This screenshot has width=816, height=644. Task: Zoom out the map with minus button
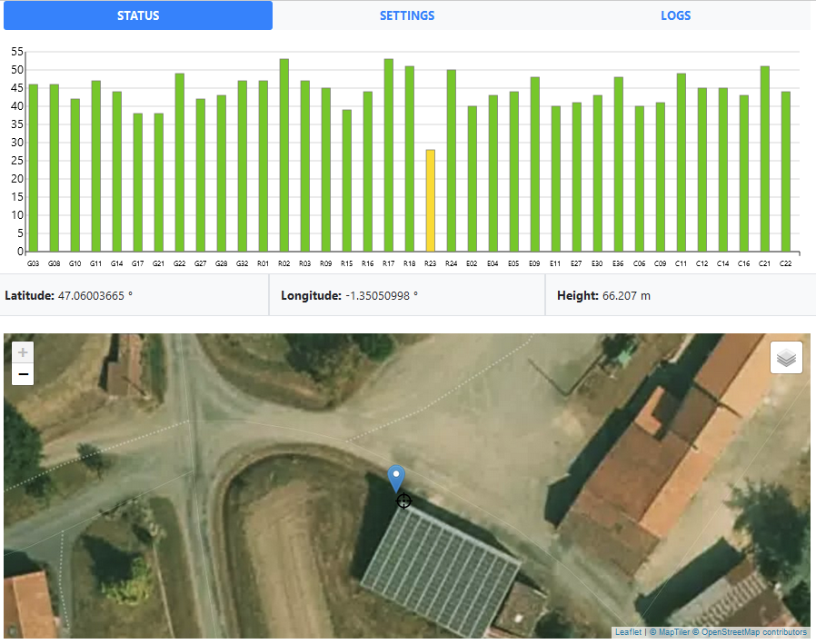coord(23,374)
